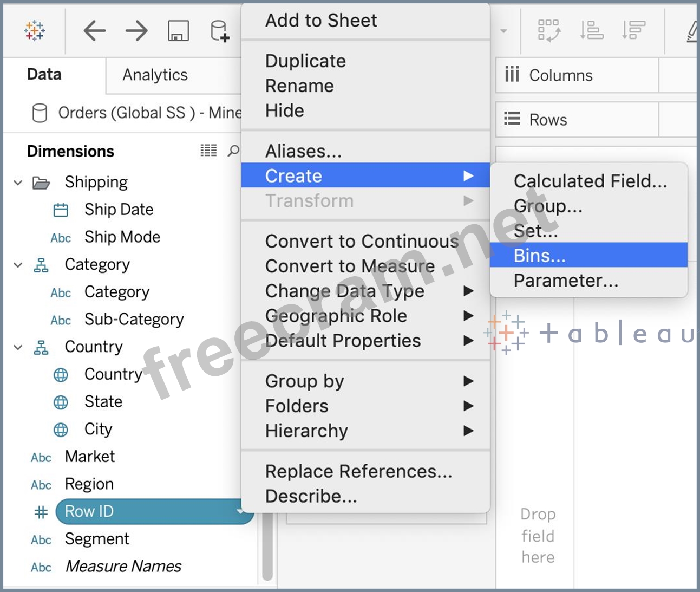Image resolution: width=700 pixels, height=592 pixels.
Task: Select the Ship Date field
Action: click(x=119, y=210)
